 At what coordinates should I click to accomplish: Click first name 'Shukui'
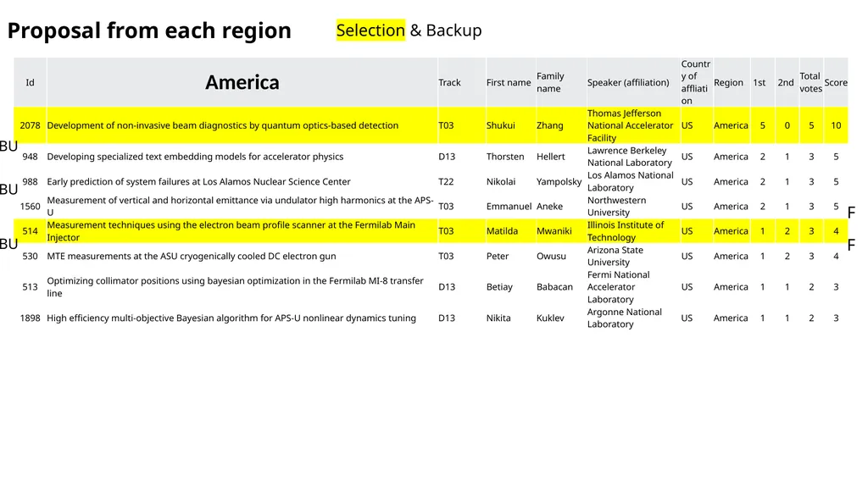click(500, 125)
